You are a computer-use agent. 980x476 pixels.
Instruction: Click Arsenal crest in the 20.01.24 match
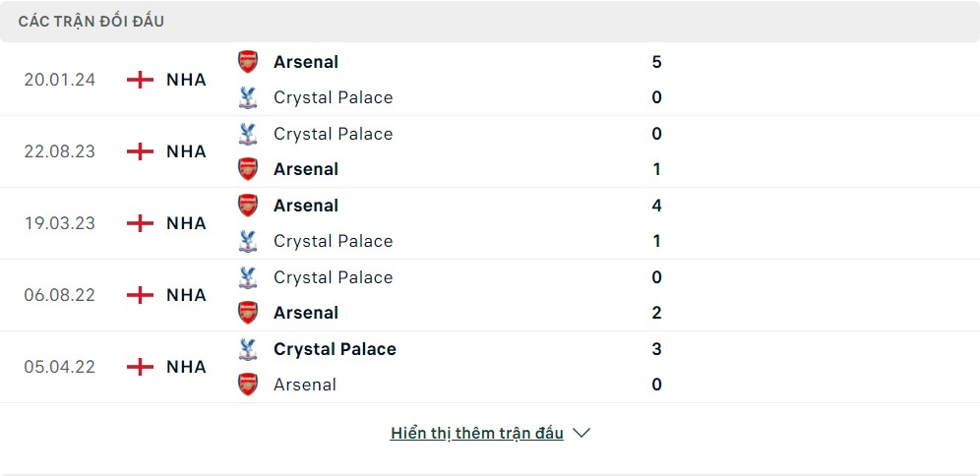click(248, 62)
